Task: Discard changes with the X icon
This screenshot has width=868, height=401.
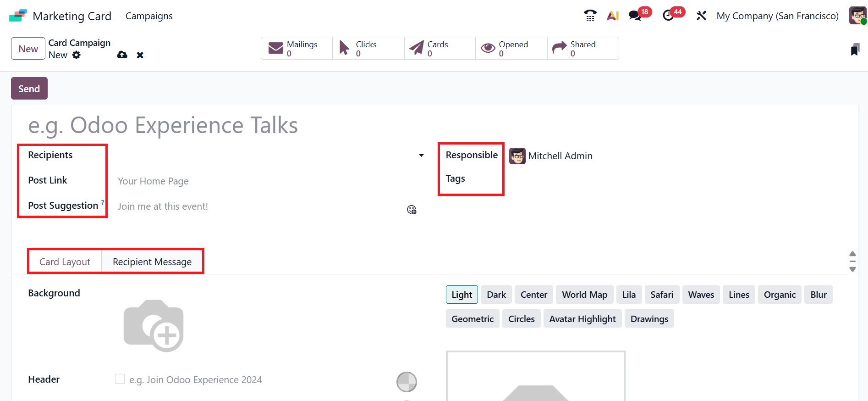Action: [x=140, y=55]
